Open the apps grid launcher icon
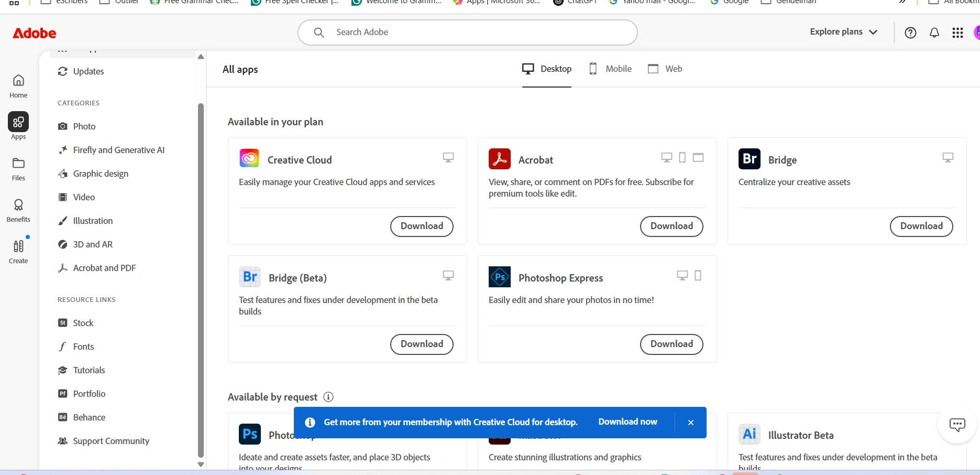The image size is (980, 475). (957, 33)
